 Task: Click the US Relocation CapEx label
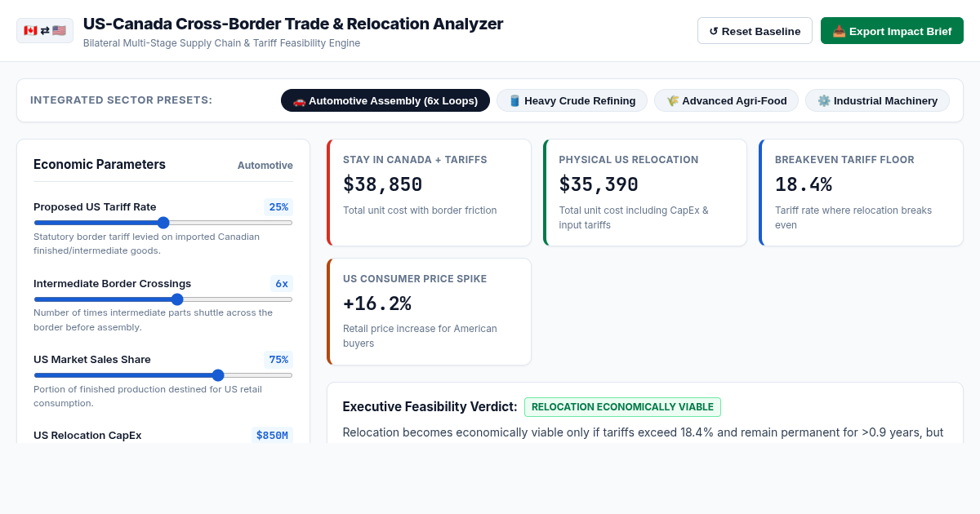click(x=87, y=436)
